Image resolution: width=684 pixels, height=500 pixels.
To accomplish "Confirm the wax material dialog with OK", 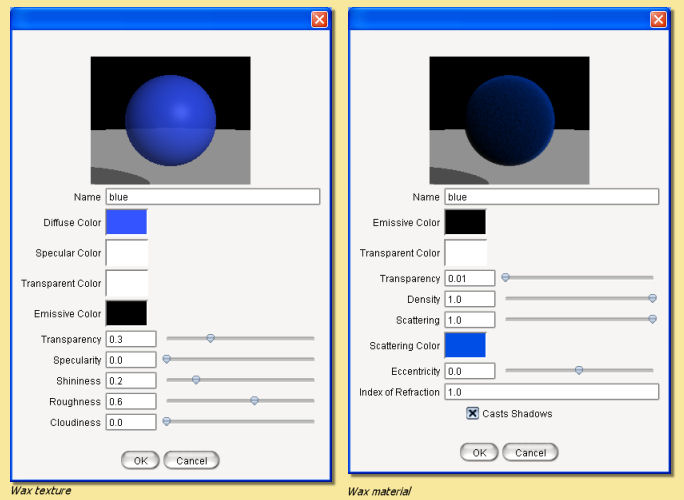I will (x=479, y=452).
